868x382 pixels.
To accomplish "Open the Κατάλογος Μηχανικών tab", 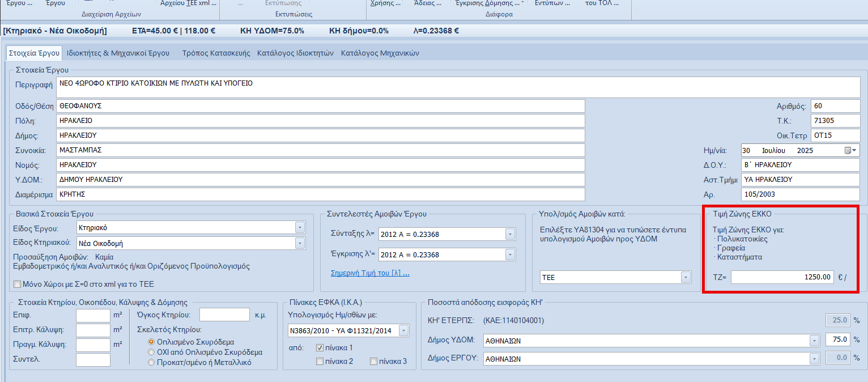I will 380,53.
